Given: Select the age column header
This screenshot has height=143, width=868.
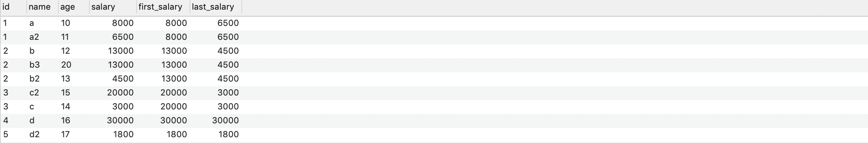Looking at the screenshot, I should click(73, 7).
